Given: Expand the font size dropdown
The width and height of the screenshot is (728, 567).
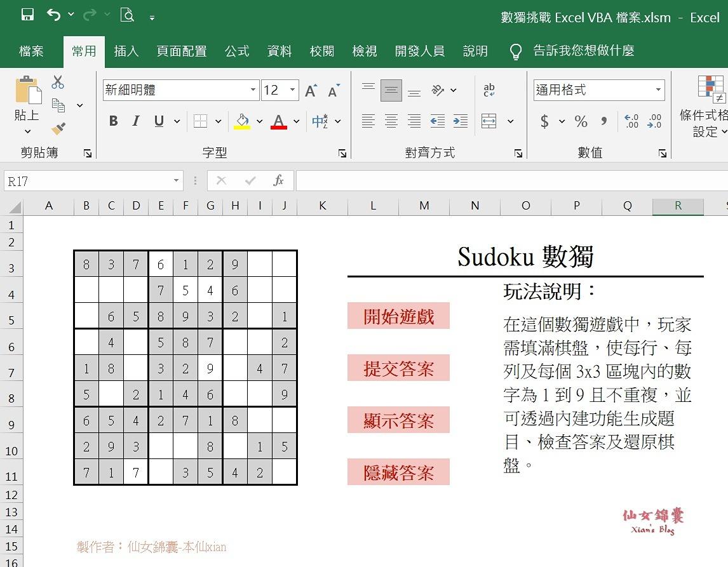Looking at the screenshot, I should click(292, 90).
